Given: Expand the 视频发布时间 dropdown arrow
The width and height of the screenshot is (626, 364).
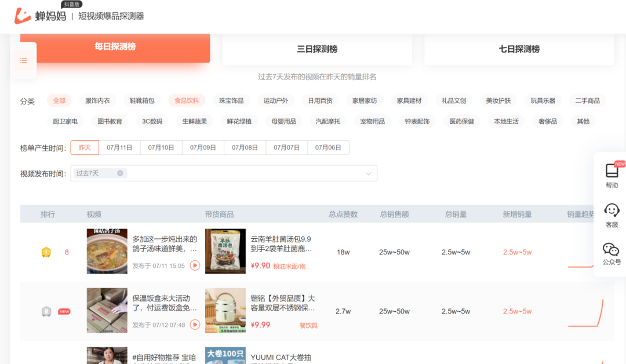Looking at the screenshot, I should tap(369, 174).
